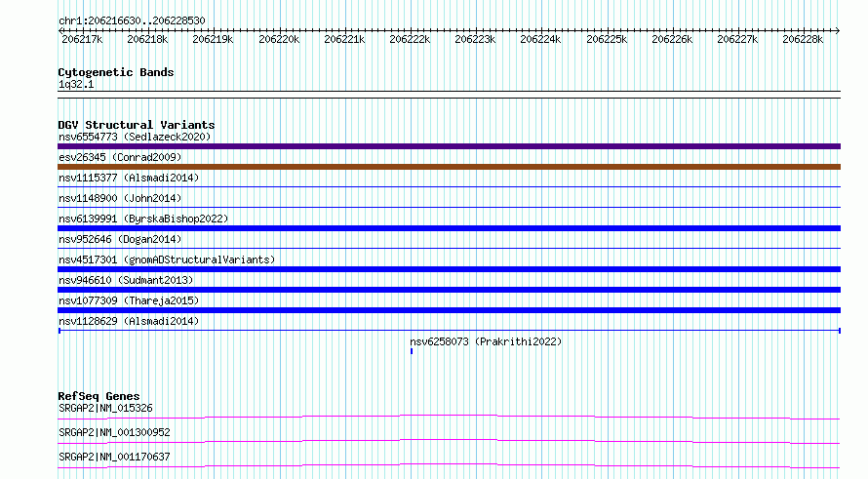Click the blue nsv946610 variant bar
The height and width of the screenshot is (479, 868).
point(449,290)
